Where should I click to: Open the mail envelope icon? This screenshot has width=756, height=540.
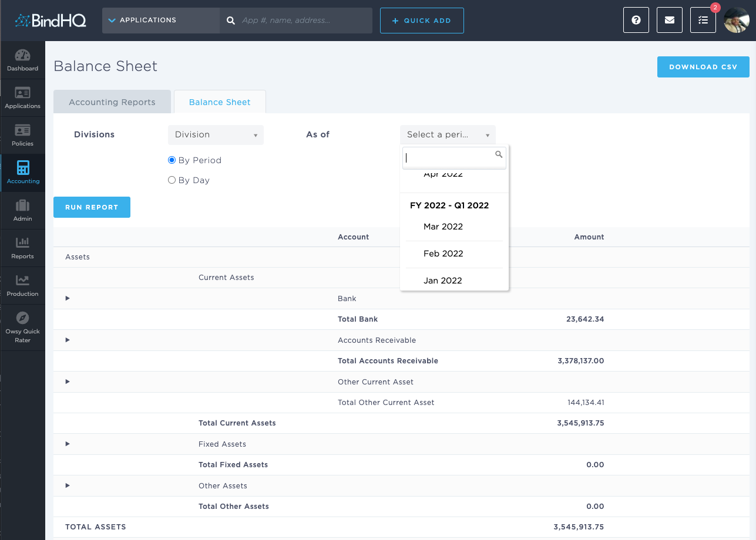[x=670, y=20]
